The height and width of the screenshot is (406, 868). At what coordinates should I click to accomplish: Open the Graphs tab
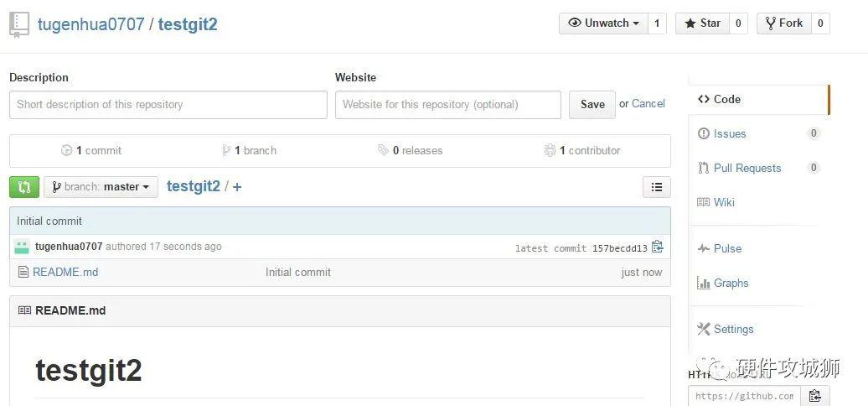[x=722, y=283]
